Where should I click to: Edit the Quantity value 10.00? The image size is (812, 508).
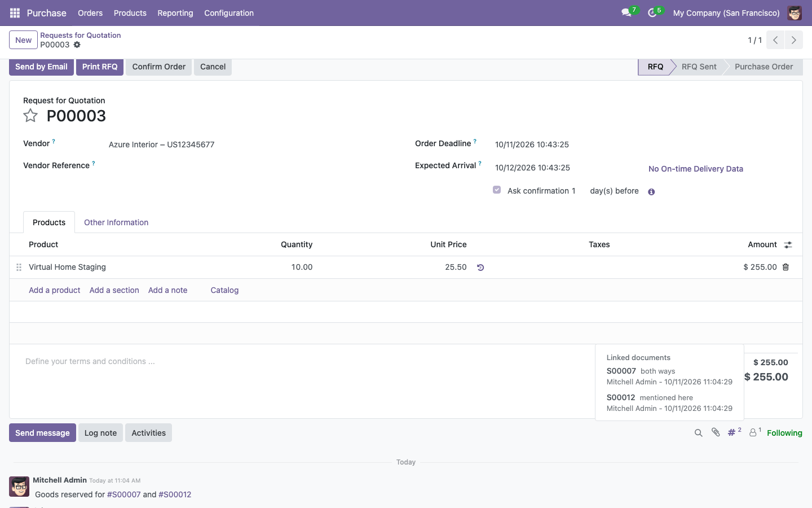302,267
